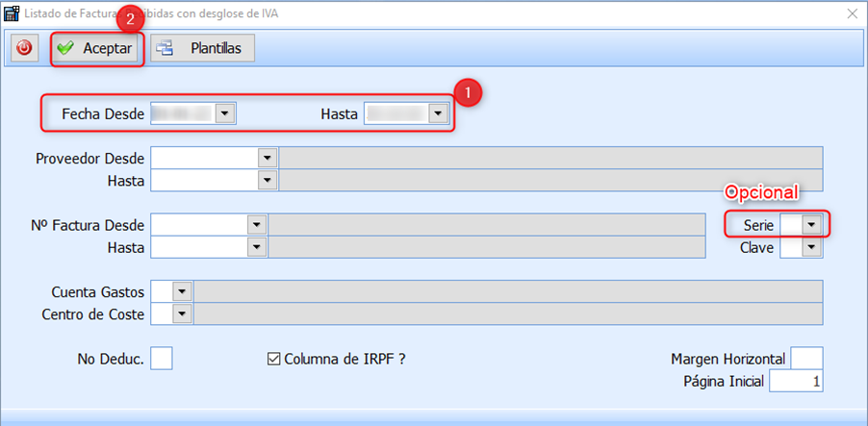Click the Proveedor Desde input field
The image size is (868, 426).
[204, 158]
